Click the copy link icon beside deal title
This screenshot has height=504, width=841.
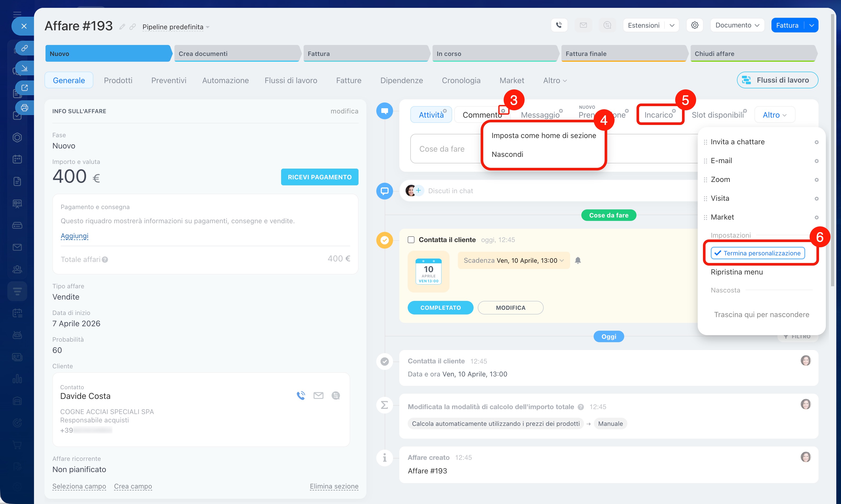(x=133, y=26)
